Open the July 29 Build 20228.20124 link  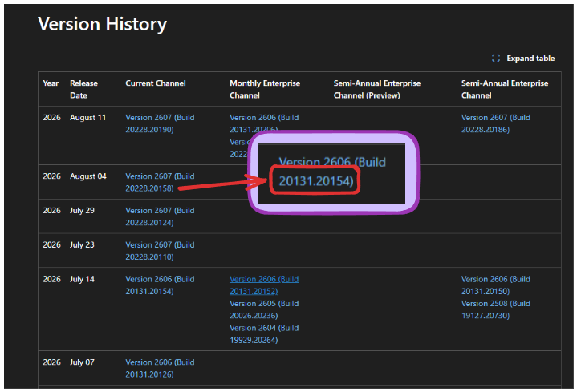[160, 216]
